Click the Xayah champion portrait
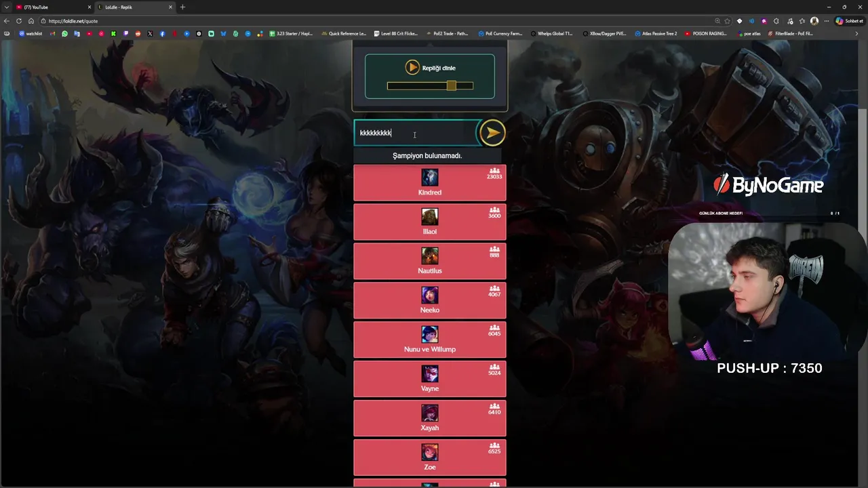Viewport: 868px width, 488px height. [x=430, y=413]
